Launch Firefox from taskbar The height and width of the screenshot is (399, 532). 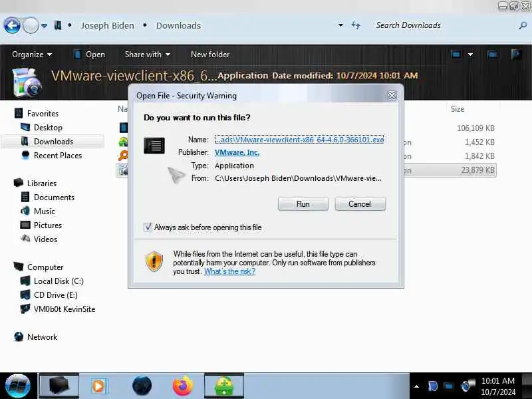[183, 386]
